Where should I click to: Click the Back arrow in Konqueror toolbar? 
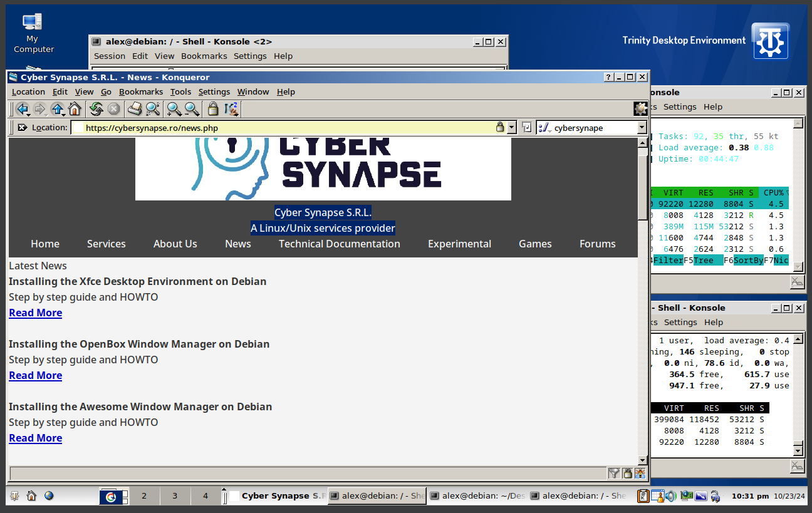click(23, 110)
